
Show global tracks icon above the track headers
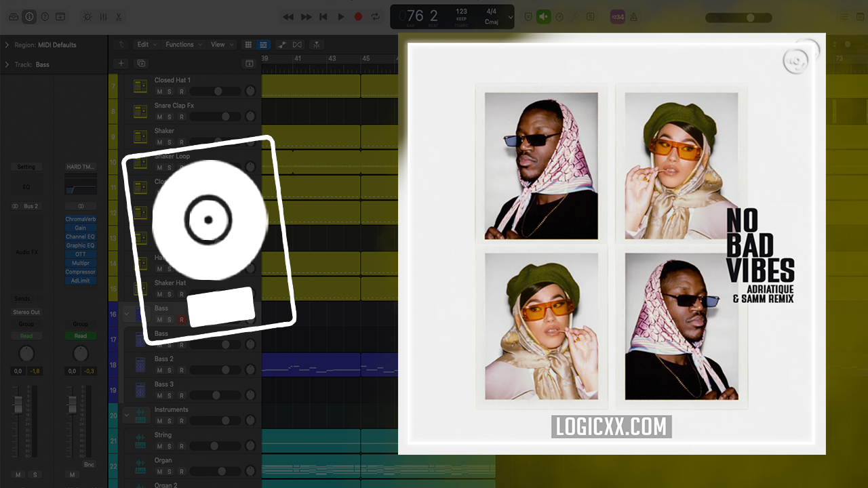point(250,63)
